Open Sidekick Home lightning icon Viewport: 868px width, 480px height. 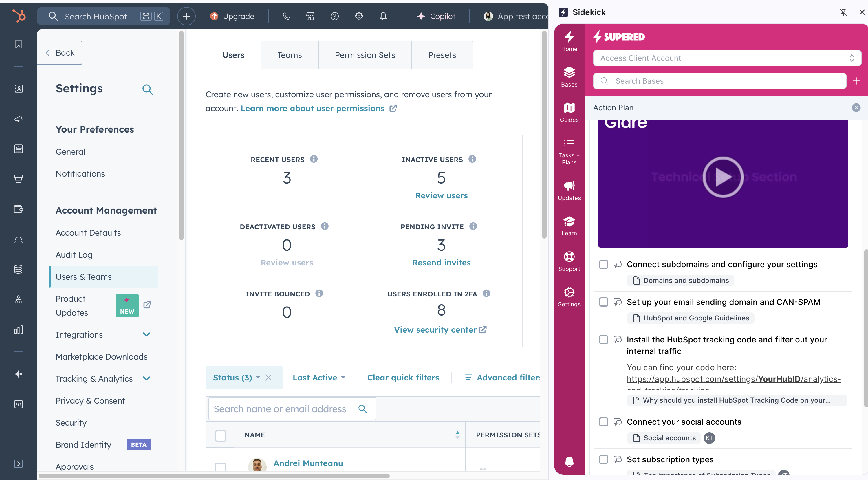tap(569, 41)
